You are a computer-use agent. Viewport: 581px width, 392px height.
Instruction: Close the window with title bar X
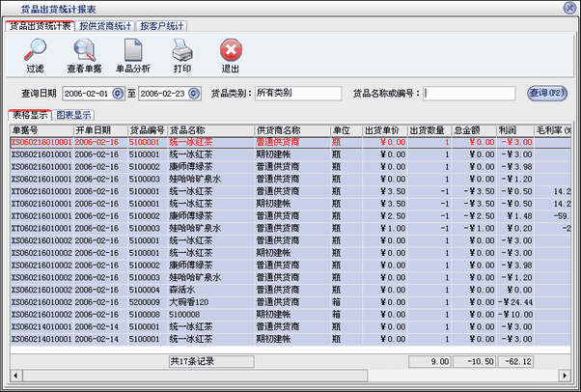(569, 7)
